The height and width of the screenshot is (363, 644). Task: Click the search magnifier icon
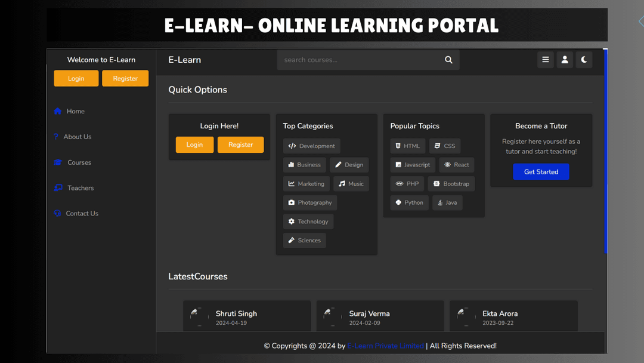coord(448,60)
